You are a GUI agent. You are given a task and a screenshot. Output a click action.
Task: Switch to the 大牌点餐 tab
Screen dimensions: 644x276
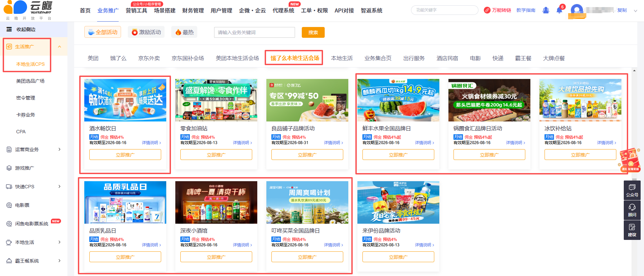554,58
